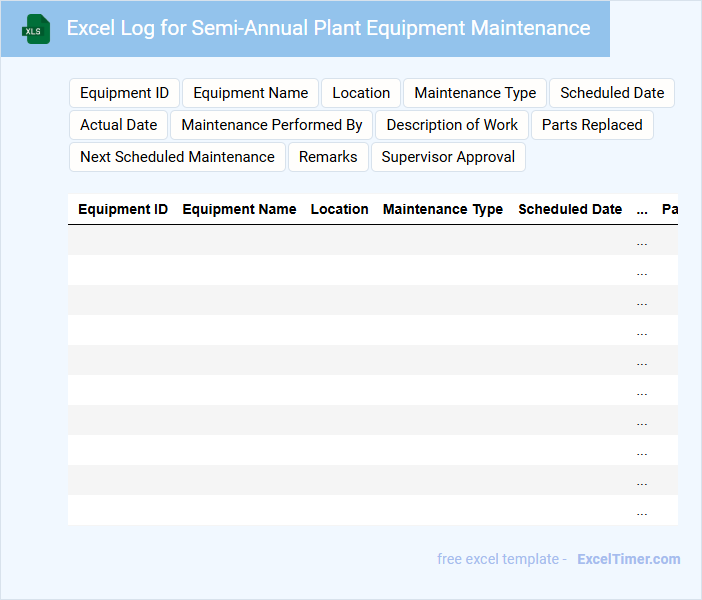Select the Equipment ID tag
Screen dimensions: 702x600
[x=124, y=93]
